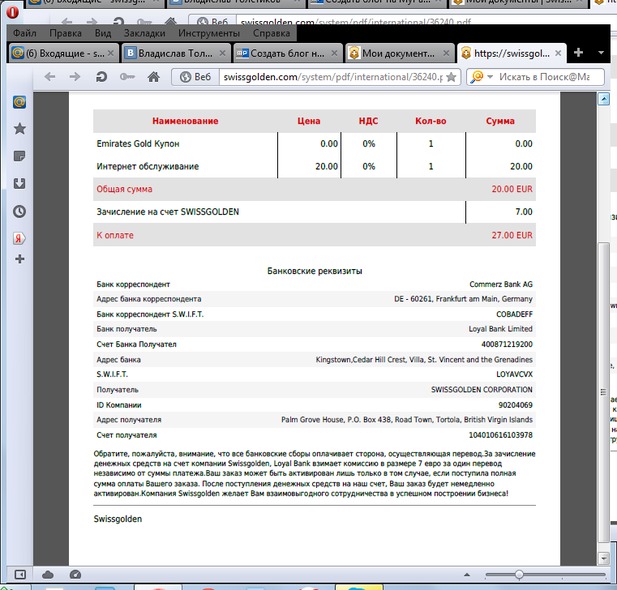Click the Swissgolden footer text
This screenshot has height=590, width=617.
(118, 519)
